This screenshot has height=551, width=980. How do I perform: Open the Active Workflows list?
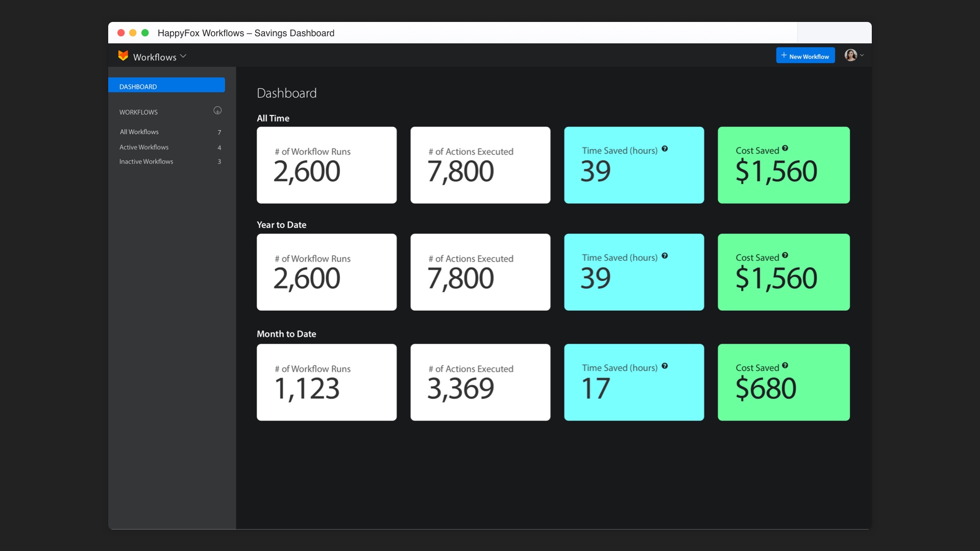(144, 147)
